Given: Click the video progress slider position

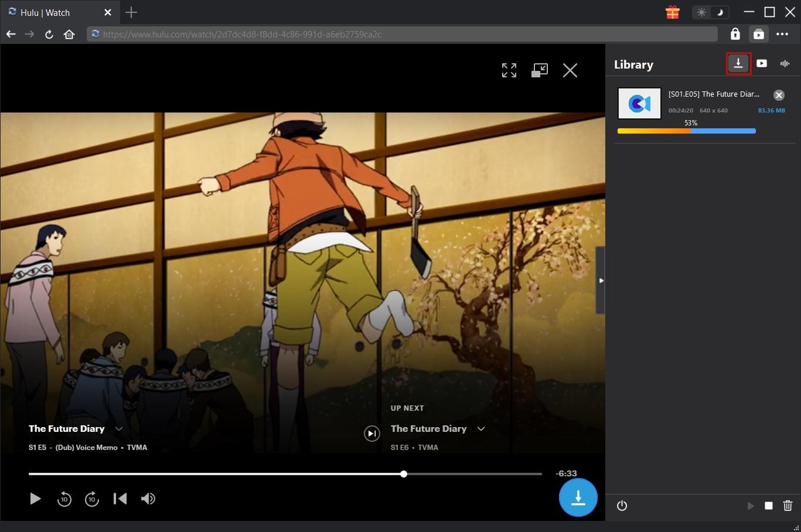Looking at the screenshot, I should coord(404,473).
